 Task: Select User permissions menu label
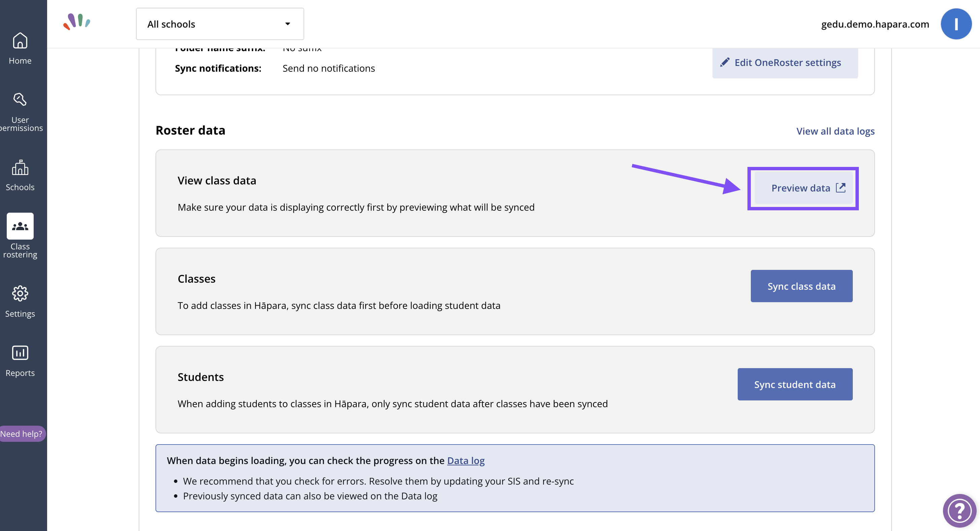[20, 124]
